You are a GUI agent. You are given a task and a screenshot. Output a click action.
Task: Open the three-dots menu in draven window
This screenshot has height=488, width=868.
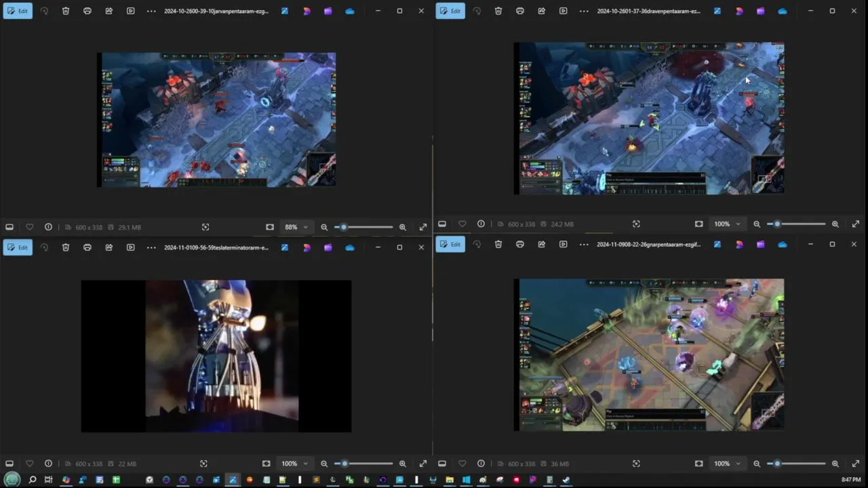click(x=584, y=11)
